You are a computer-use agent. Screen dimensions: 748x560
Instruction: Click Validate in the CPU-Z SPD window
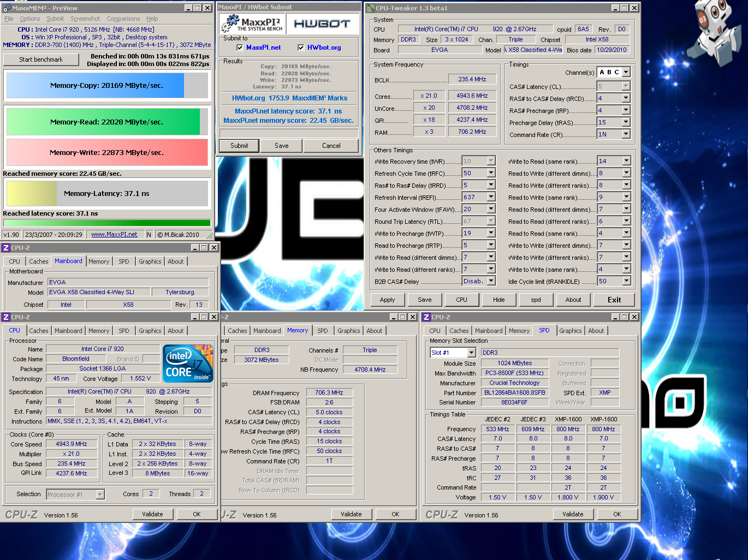point(573,514)
